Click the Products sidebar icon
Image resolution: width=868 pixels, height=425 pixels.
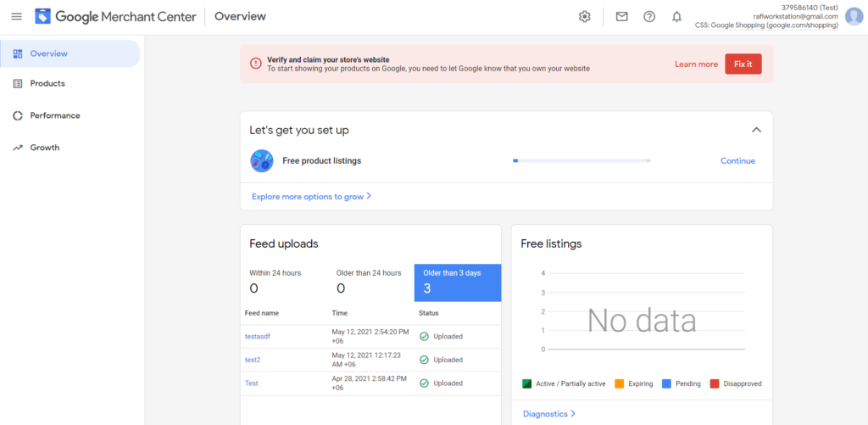tap(18, 84)
